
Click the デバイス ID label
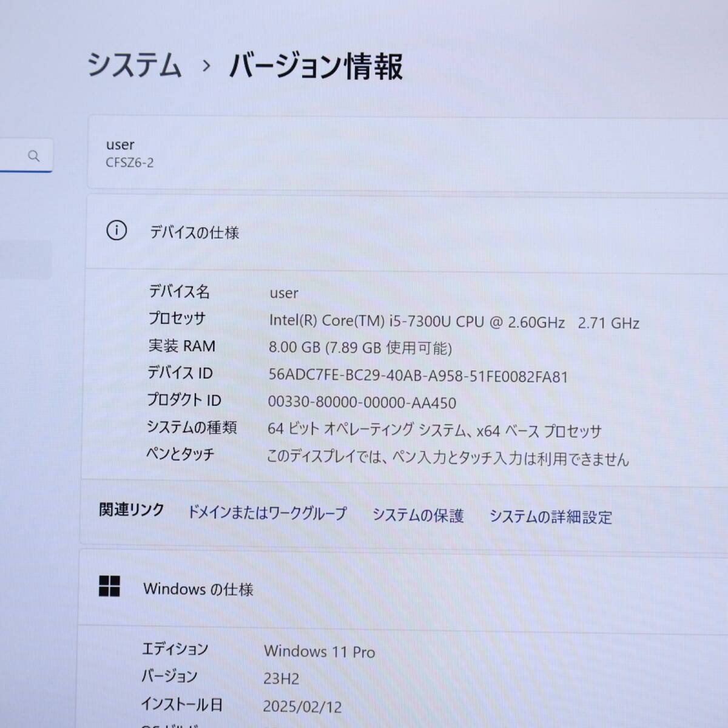click(x=180, y=372)
